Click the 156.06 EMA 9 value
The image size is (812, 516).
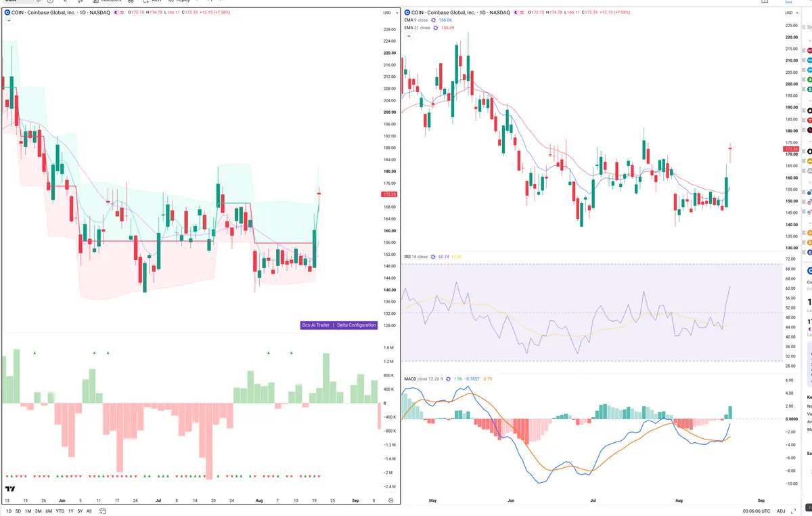coord(445,20)
